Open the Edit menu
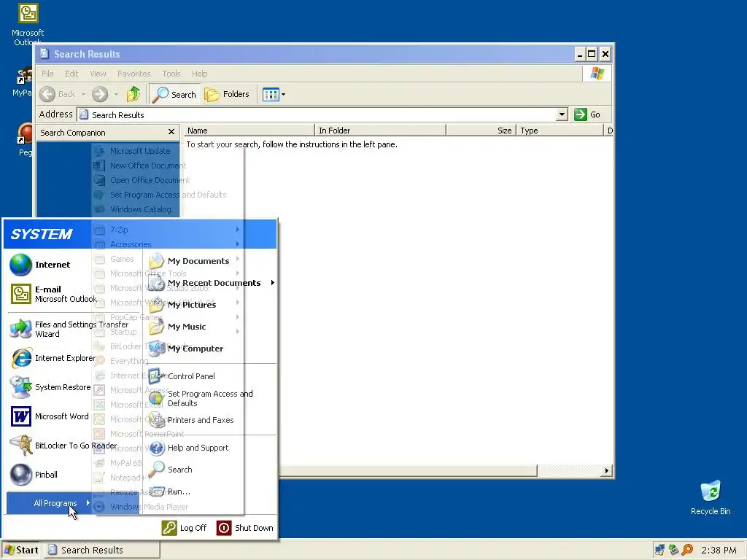This screenshot has height=560, width=747. click(71, 74)
